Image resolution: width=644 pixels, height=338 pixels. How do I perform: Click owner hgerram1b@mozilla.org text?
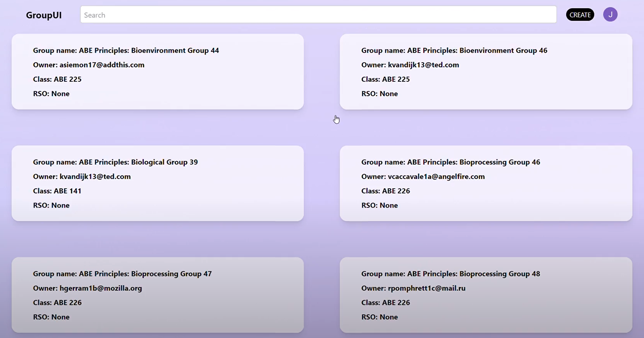[x=87, y=288]
